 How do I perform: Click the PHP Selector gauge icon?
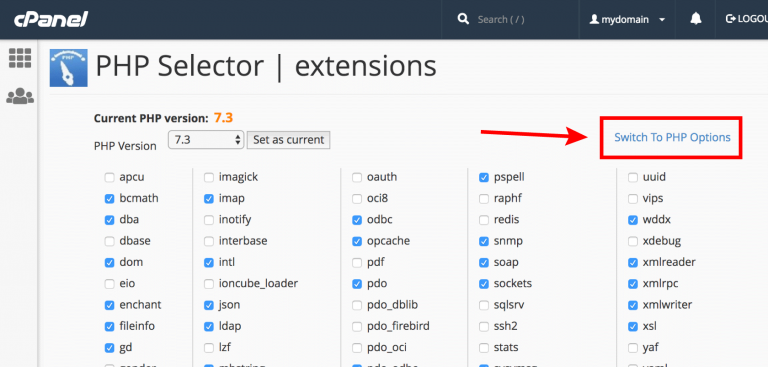click(x=69, y=68)
